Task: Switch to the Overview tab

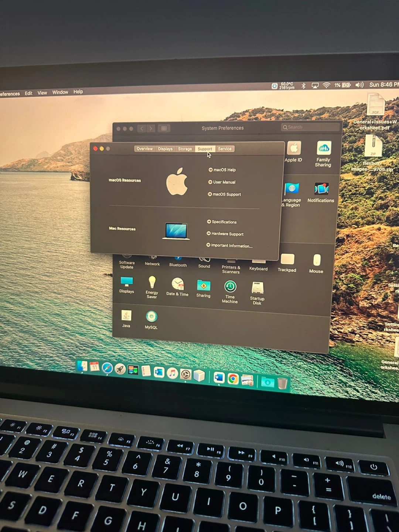Action: click(144, 149)
